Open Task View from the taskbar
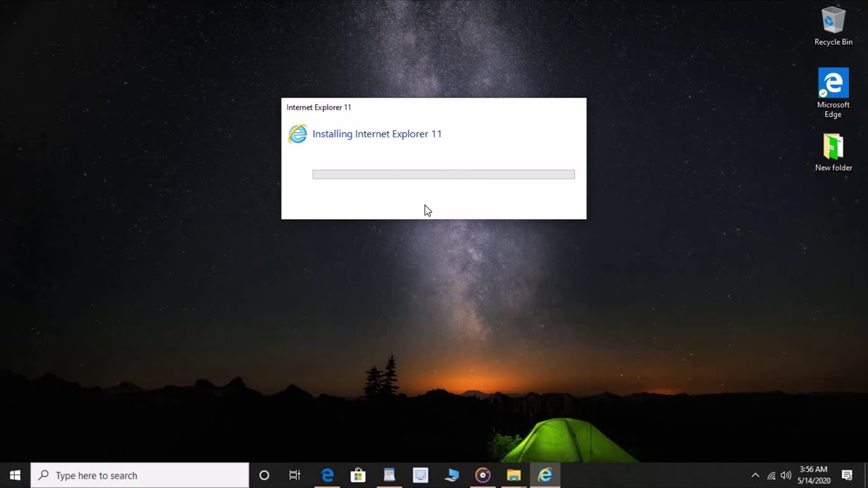This screenshot has height=488, width=868. 294,475
